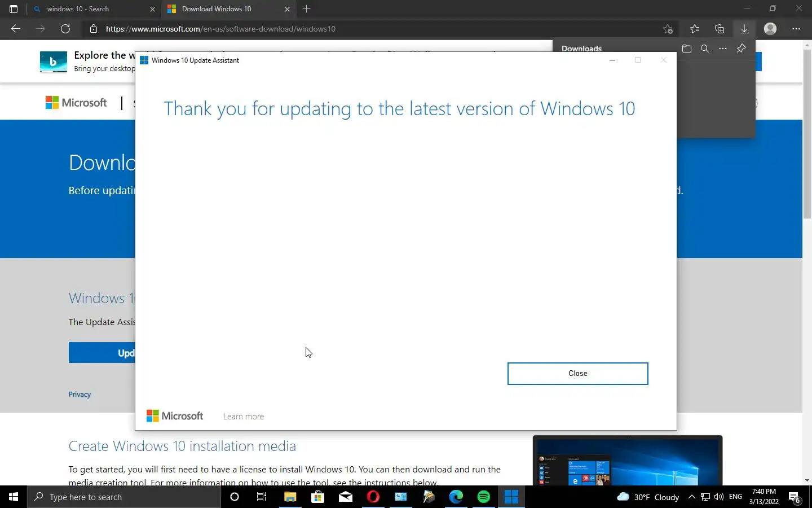Screen dimensions: 812x508
Task: Click the Update now button on webpage
Action: (x=101, y=353)
